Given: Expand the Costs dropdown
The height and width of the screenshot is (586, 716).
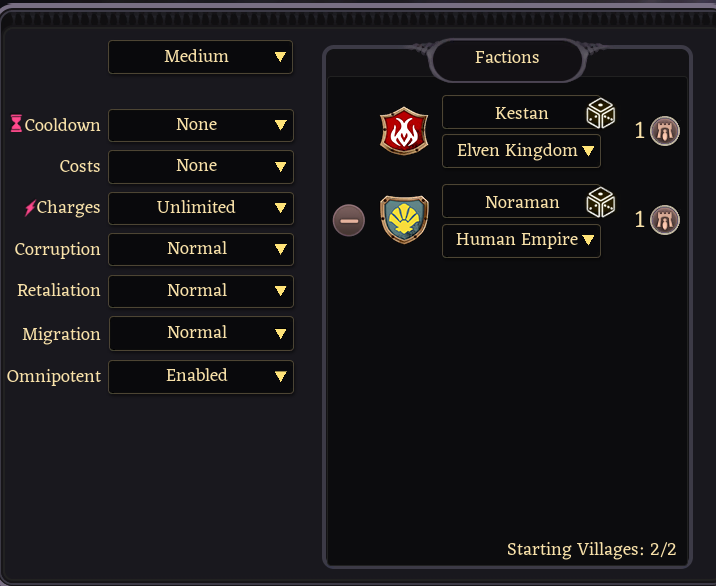Looking at the screenshot, I should click(200, 166).
